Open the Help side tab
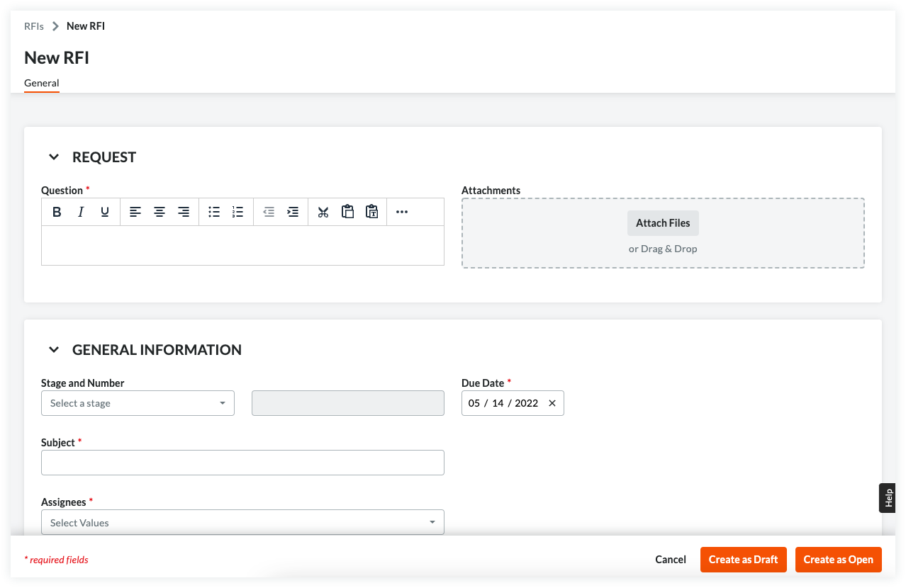906x588 pixels. [888, 498]
